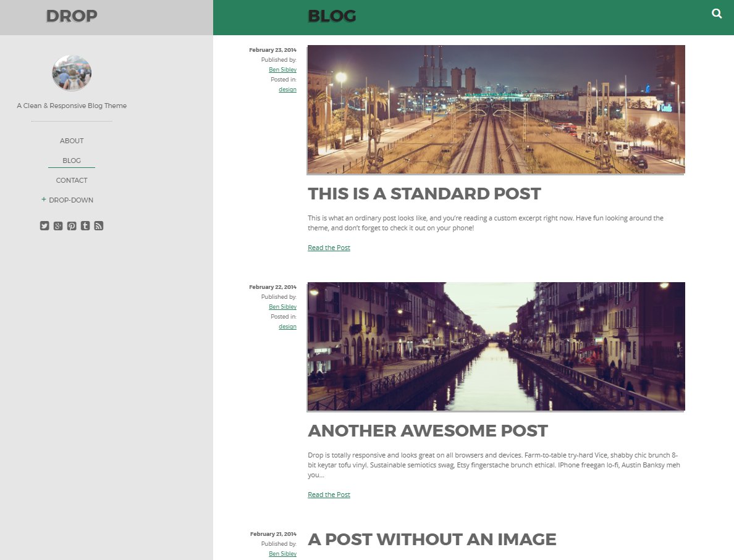734x560 pixels.
Task: Go to the About page
Action: [x=72, y=141]
